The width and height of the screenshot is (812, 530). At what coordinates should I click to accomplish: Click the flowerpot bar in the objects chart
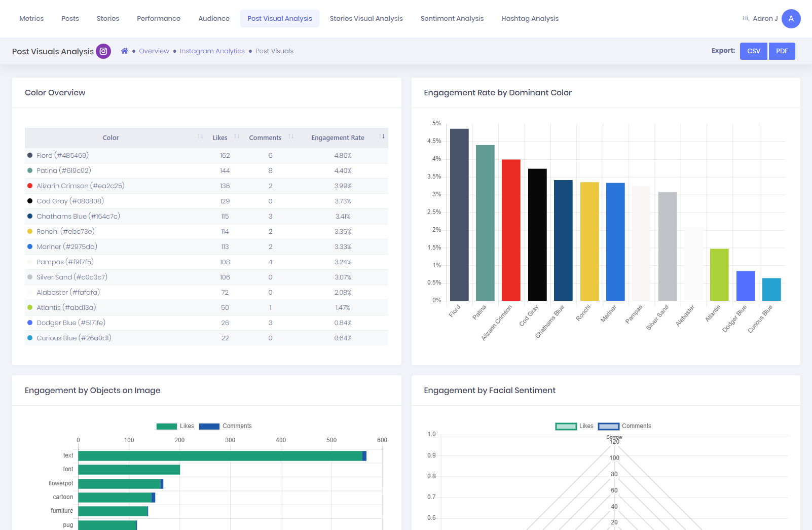coord(121,484)
